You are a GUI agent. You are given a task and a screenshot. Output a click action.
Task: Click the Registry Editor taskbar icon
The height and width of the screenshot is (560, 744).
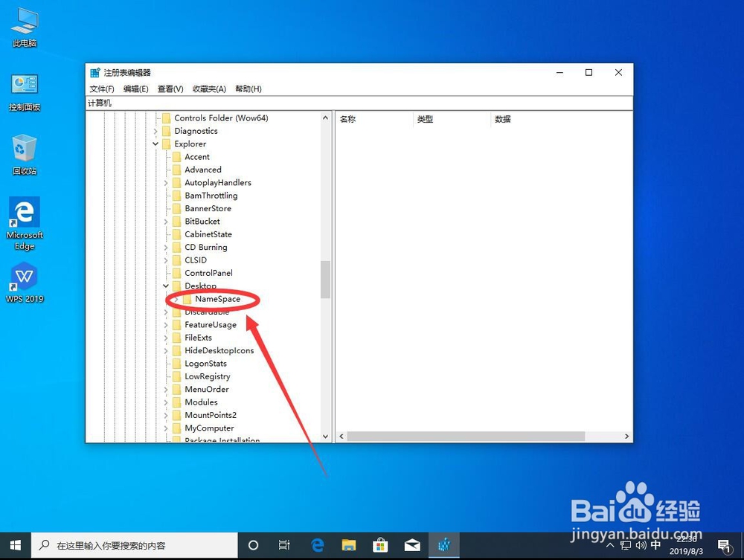click(443, 545)
